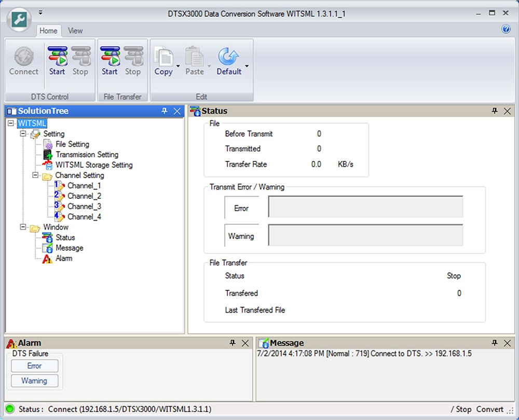Click the Copy icon in Edit group
The image size is (519, 420).
click(163, 57)
